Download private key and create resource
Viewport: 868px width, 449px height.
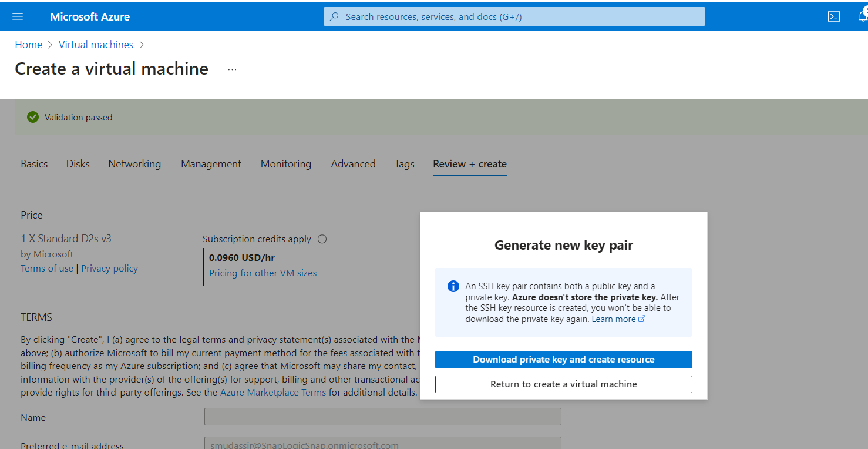point(563,360)
